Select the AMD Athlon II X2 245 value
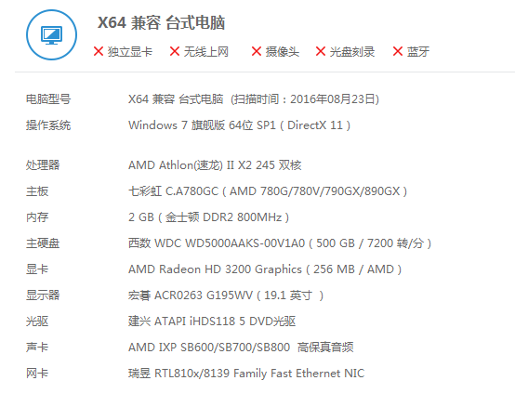This screenshot has width=515, height=420. (215, 164)
